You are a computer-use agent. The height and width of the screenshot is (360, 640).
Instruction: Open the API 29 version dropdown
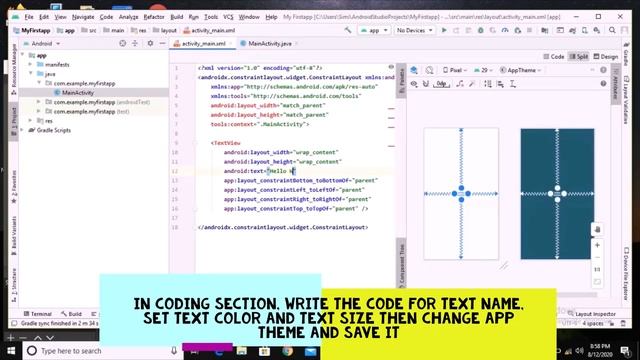coord(483,70)
